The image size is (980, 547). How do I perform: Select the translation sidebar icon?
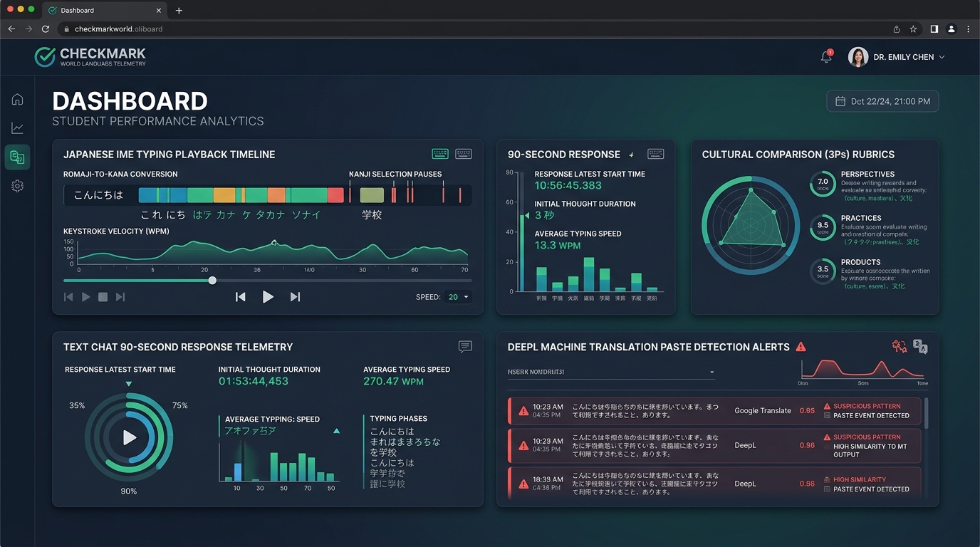(17, 157)
